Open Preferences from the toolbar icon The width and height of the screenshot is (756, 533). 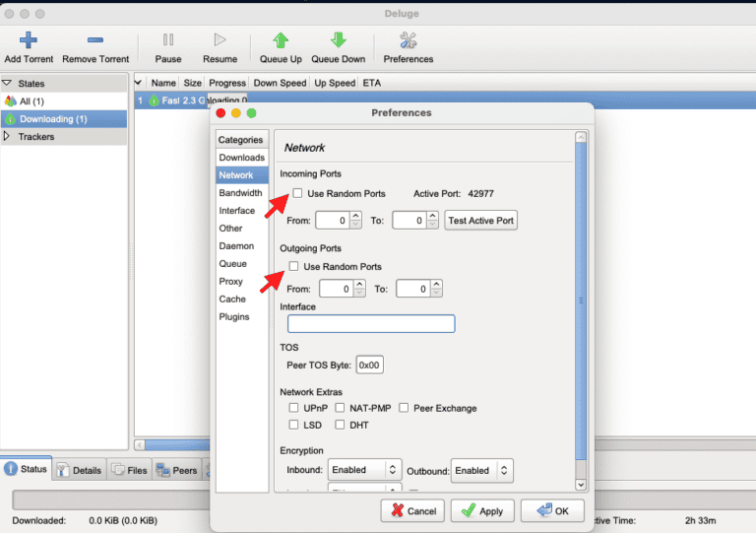click(x=408, y=40)
